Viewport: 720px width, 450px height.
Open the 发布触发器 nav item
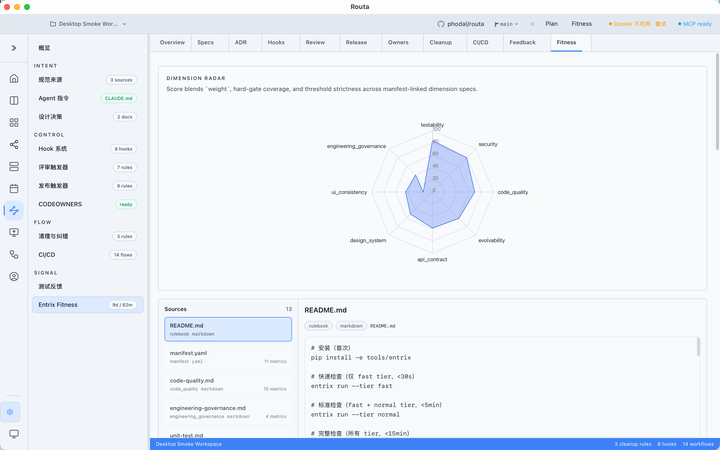click(87, 186)
